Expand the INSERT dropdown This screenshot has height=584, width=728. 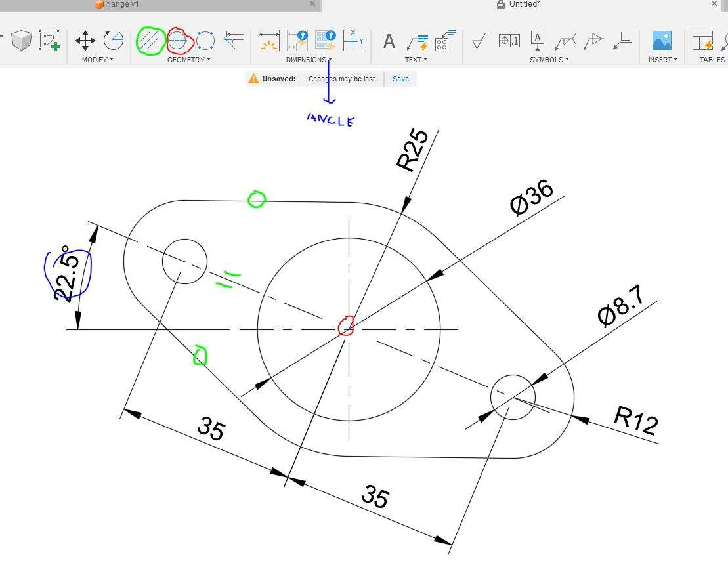click(x=662, y=60)
